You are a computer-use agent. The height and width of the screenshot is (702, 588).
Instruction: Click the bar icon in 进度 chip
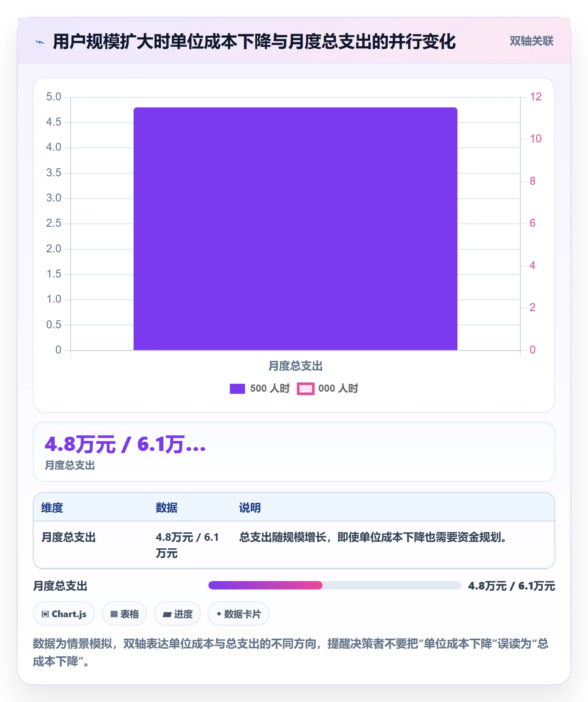167,614
